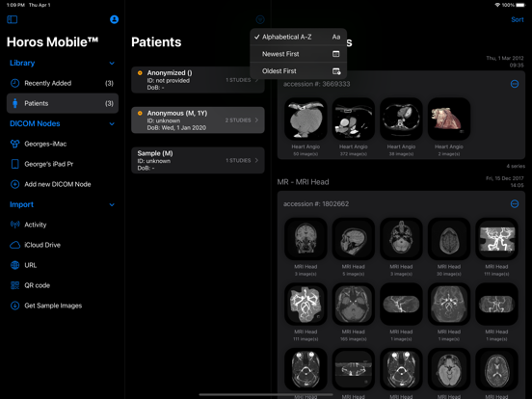This screenshot has height=399, width=532.
Task: Open the sort filter circle icon above Patients
Action: 260,19
